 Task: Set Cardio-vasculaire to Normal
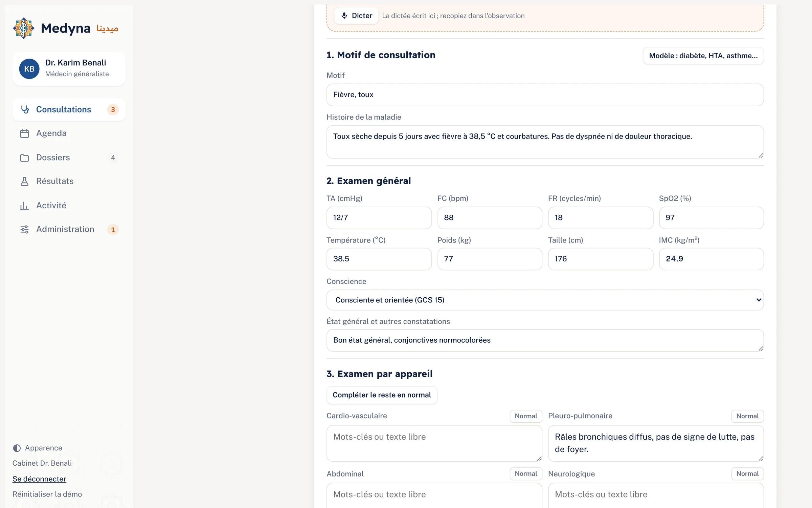point(526,416)
